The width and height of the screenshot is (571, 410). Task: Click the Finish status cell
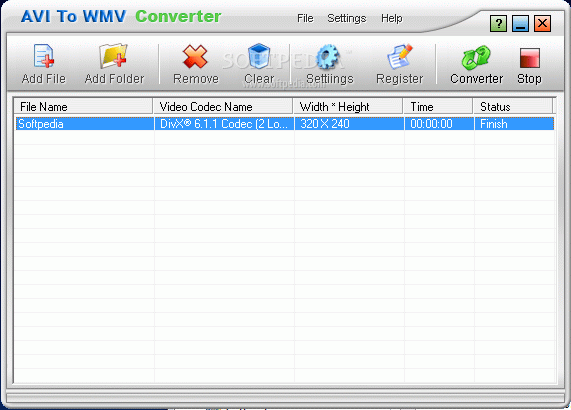click(514, 124)
